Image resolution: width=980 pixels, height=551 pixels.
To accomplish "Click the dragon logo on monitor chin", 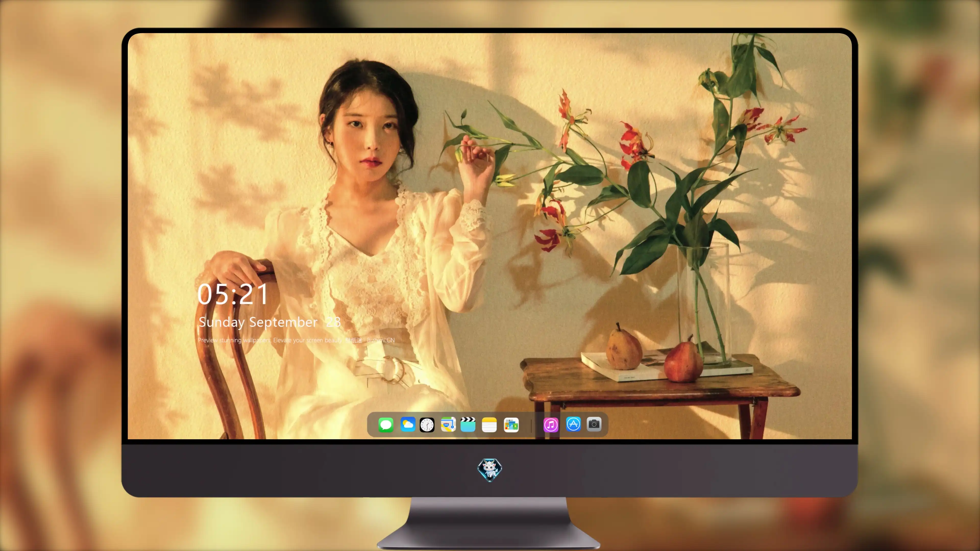I will coord(490,470).
